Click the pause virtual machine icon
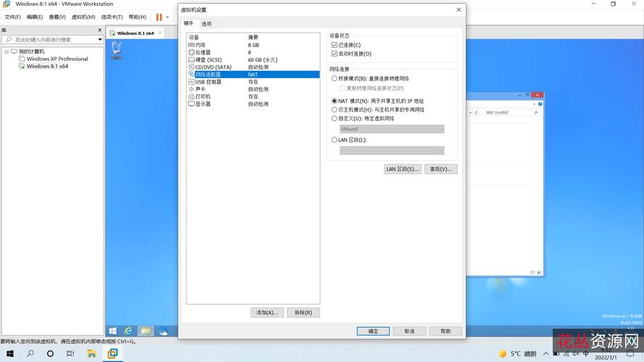Viewport: 644px width, 362px height. [x=159, y=17]
